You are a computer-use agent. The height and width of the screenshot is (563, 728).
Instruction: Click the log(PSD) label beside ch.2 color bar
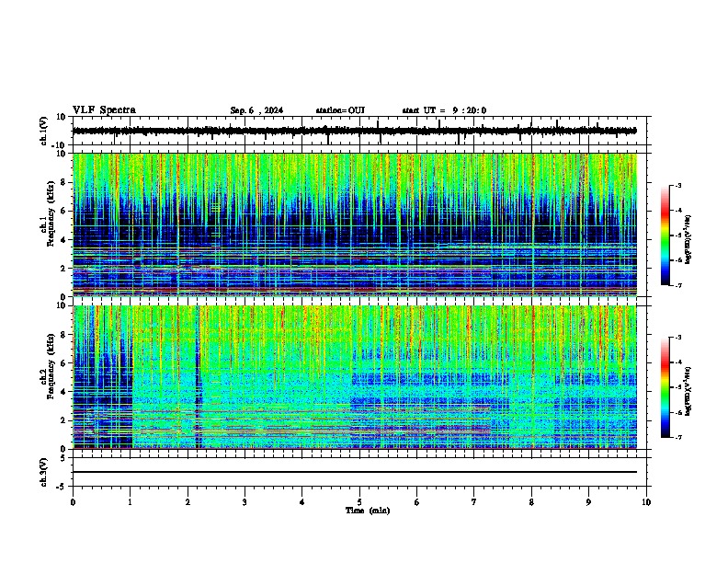[x=688, y=391]
